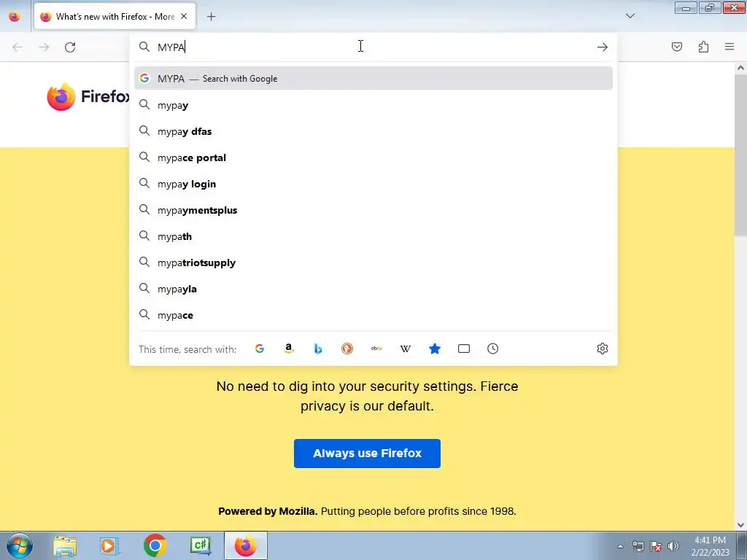
Task: Open a new tab with plus button
Action: click(x=211, y=17)
